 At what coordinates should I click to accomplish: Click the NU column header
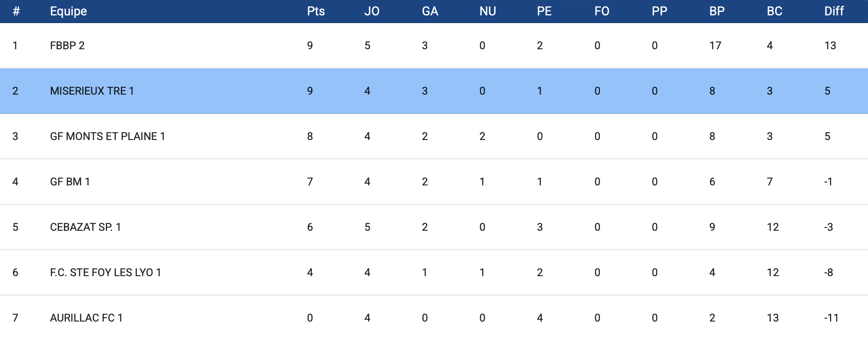(487, 11)
